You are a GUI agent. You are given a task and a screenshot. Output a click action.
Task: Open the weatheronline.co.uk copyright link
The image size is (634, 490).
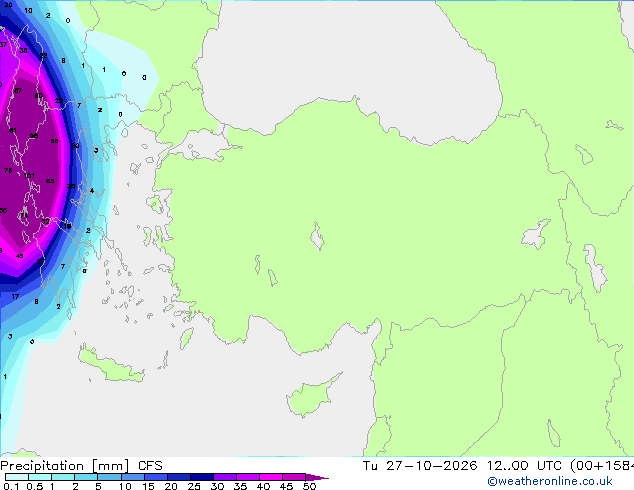tap(549, 481)
